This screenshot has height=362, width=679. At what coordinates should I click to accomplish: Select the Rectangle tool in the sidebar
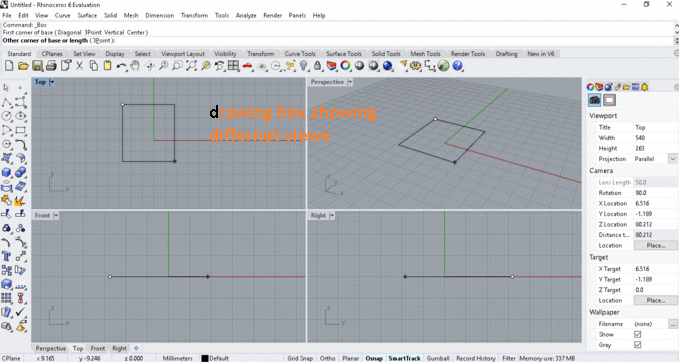20,130
